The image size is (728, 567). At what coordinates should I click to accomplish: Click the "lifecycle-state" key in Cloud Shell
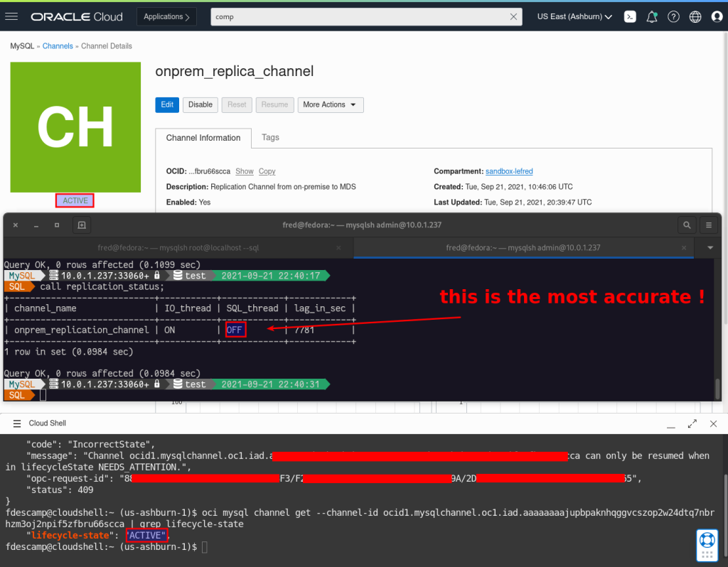click(x=70, y=536)
